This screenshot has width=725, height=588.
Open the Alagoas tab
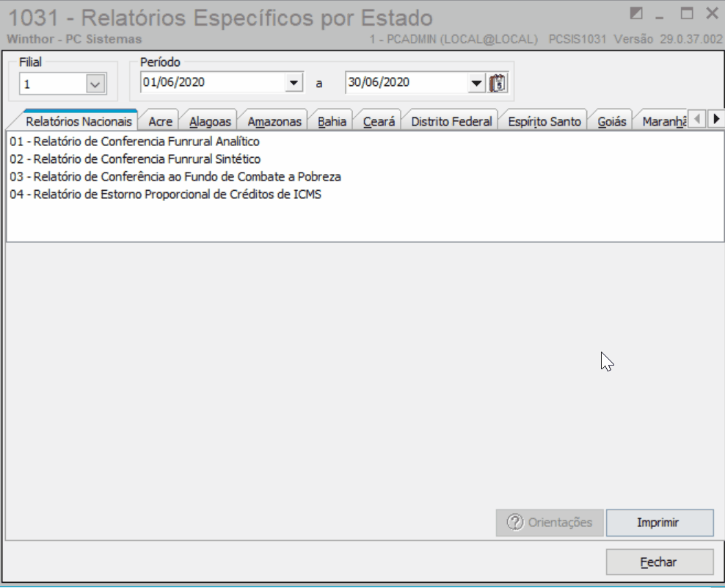tap(210, 121)
